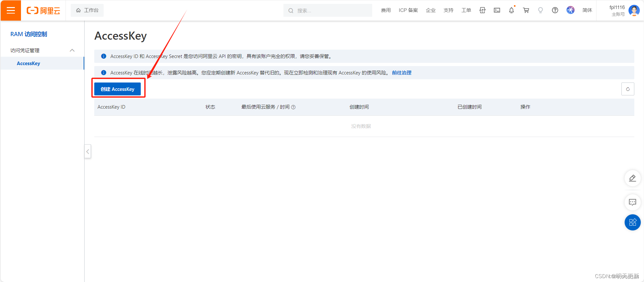
Task: Click the lightbulb tips icon
Action: [x=540, y=10]
